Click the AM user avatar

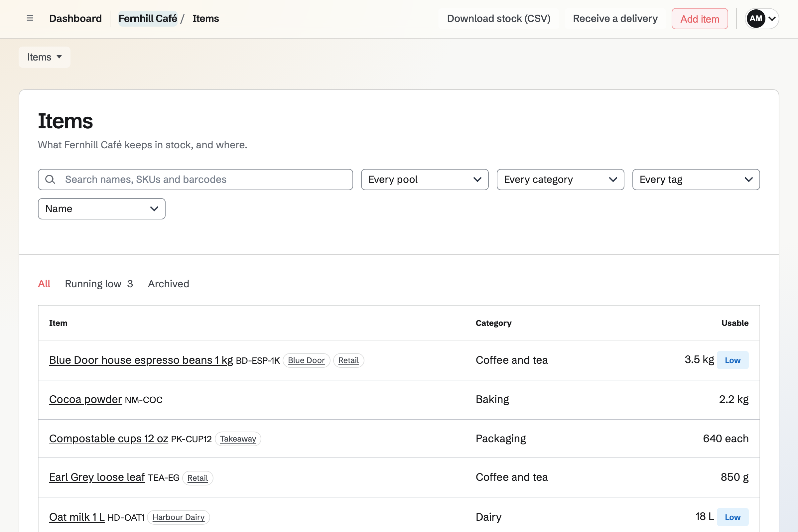(755, 19)
